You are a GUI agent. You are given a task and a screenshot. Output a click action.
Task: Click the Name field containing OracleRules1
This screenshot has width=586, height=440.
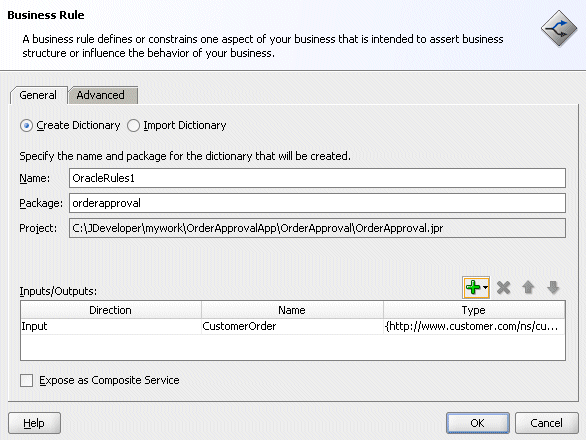tap(317, 178)
